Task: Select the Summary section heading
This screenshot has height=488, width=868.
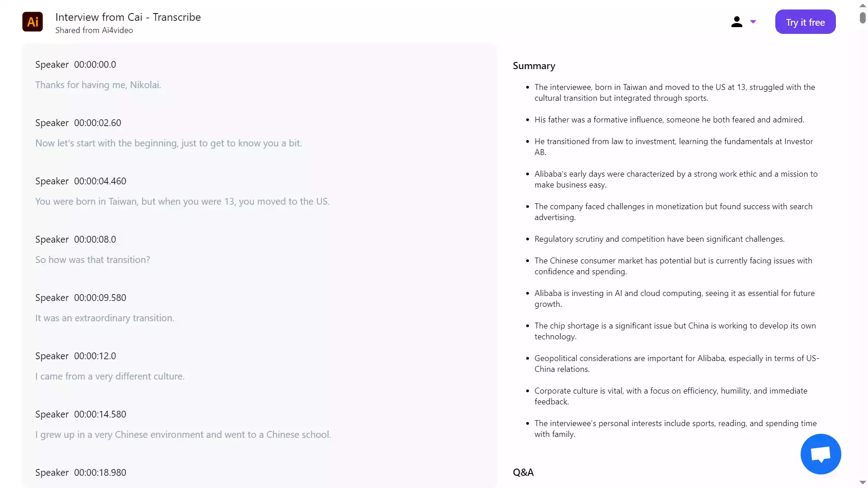Action: tap(534, 66)
